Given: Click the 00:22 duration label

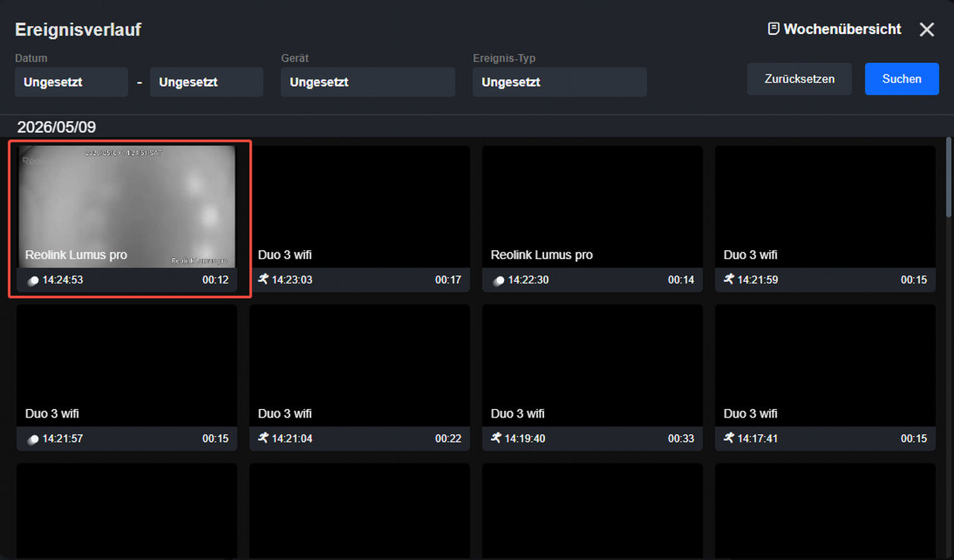Looking at the screenshot, I should click(448, 439).
